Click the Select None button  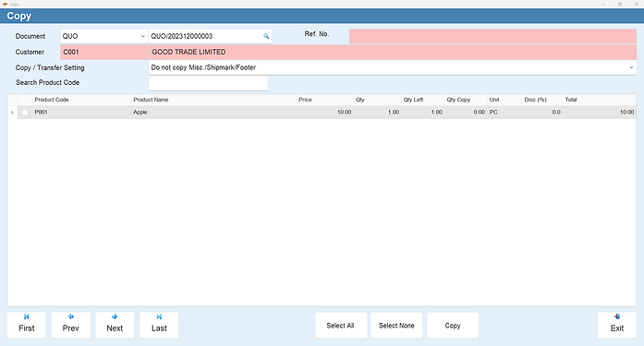tap(396, 326)
